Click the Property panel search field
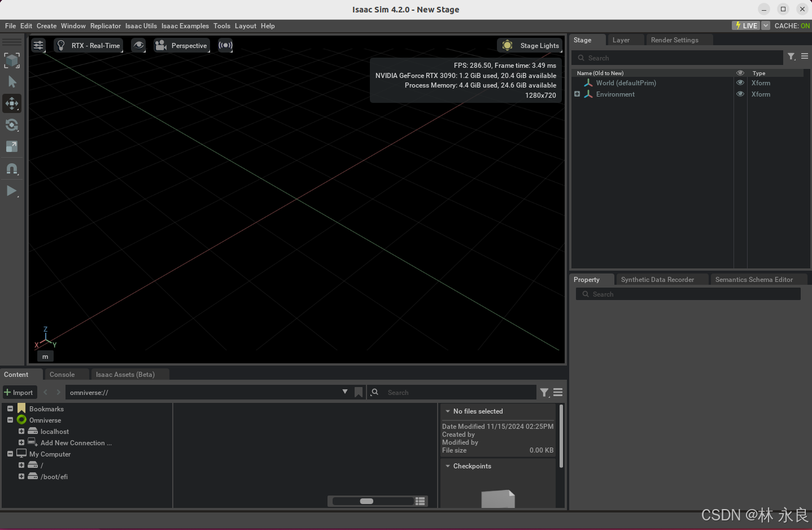Image resolution: width=812 pixels, height=530 pixels. (x=688, y=294)
